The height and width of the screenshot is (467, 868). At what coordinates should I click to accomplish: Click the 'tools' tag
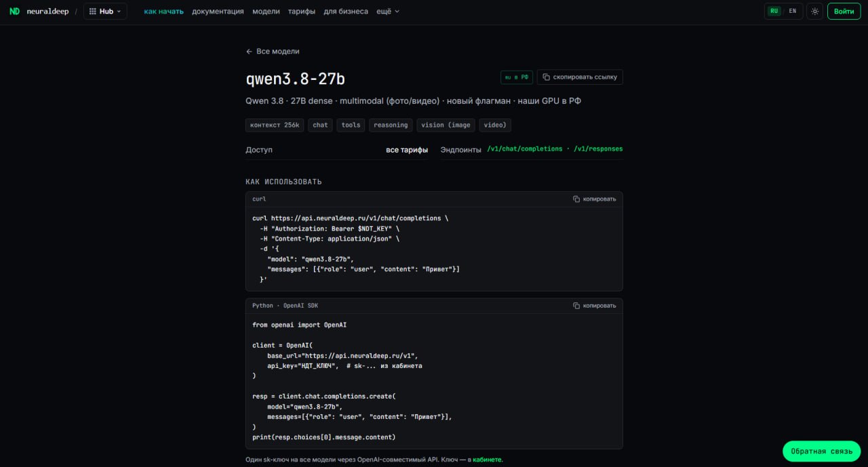point(351,125)
